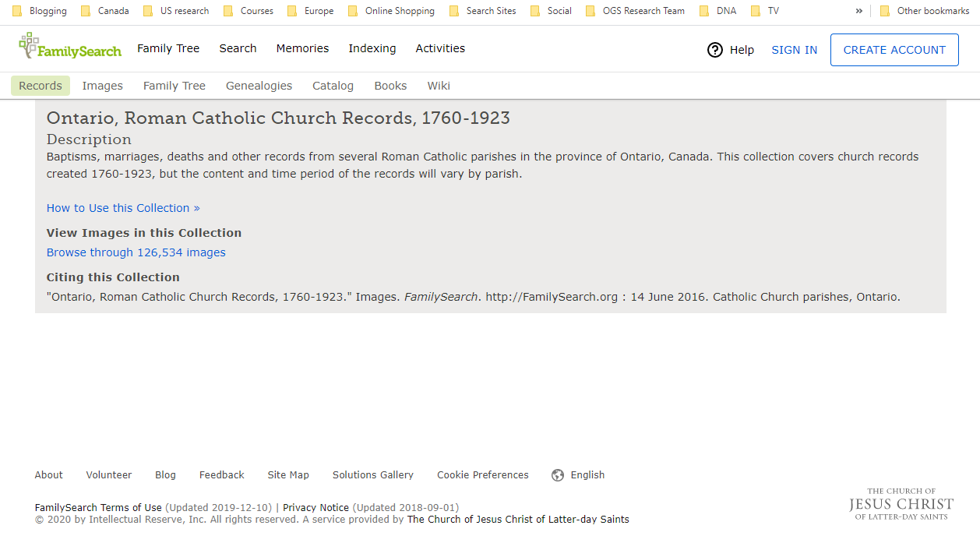Click the SIGN IN link
This screenshot has height=543, width=980.
794,50
